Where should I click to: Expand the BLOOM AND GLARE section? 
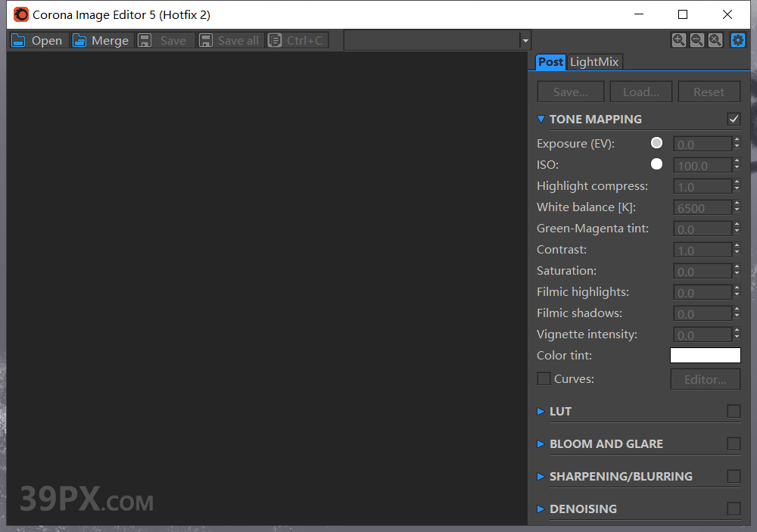pos(540,443)
